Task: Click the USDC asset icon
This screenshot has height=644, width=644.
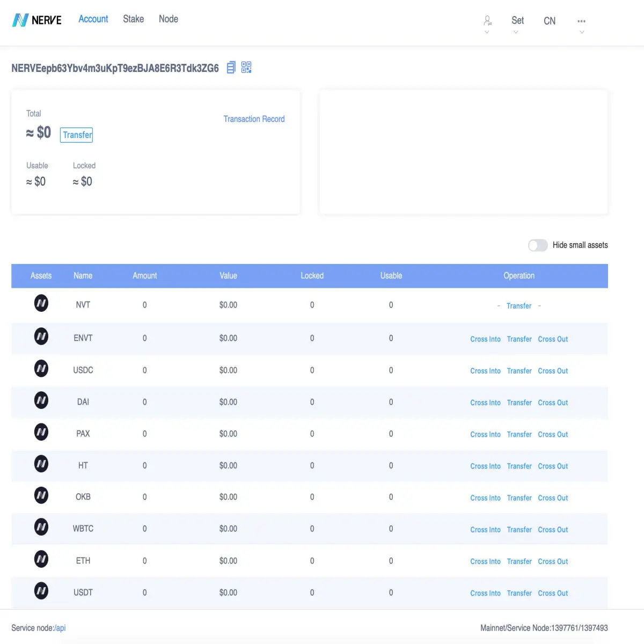Action: point(41,368)
